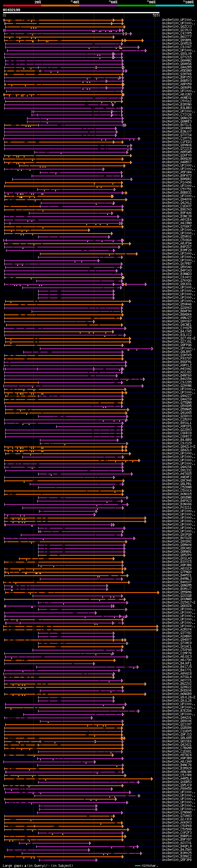Select the UniRef100_Q9FPQ6 label
This screenshot has height=868, width=197.
pyautogui.click(x=177, y=345)
